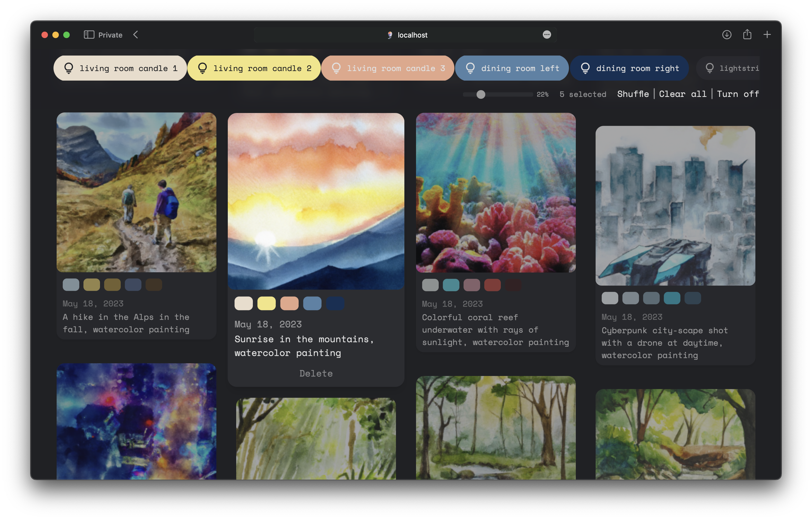
Task: Delete the Sunrise in the mountains image
Action: click(x=316, y=374)
